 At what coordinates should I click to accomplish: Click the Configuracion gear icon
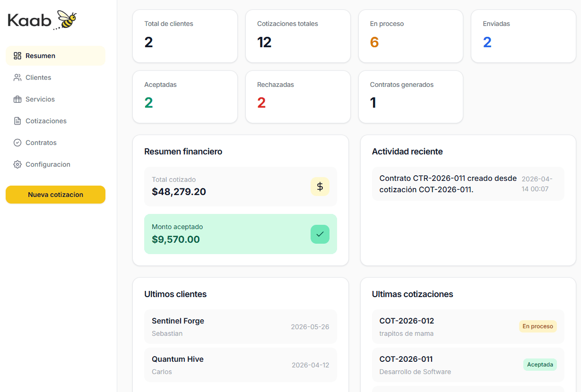(17, 164)
